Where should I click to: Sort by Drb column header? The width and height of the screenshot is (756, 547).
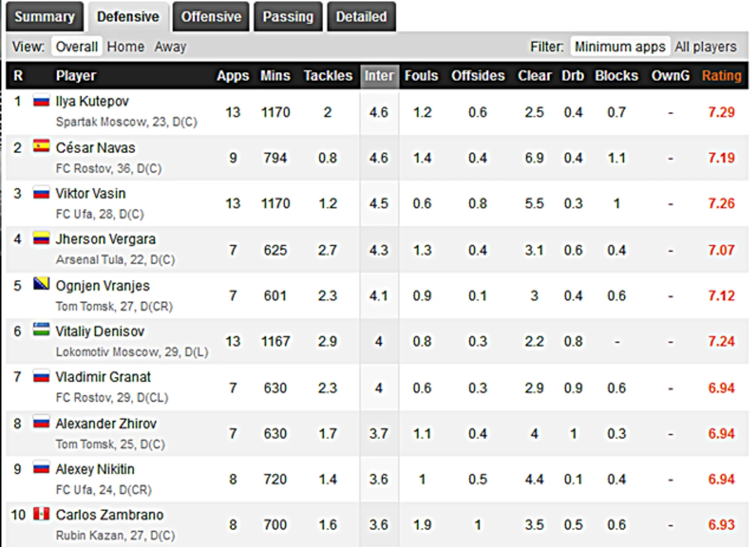point(573,76)
